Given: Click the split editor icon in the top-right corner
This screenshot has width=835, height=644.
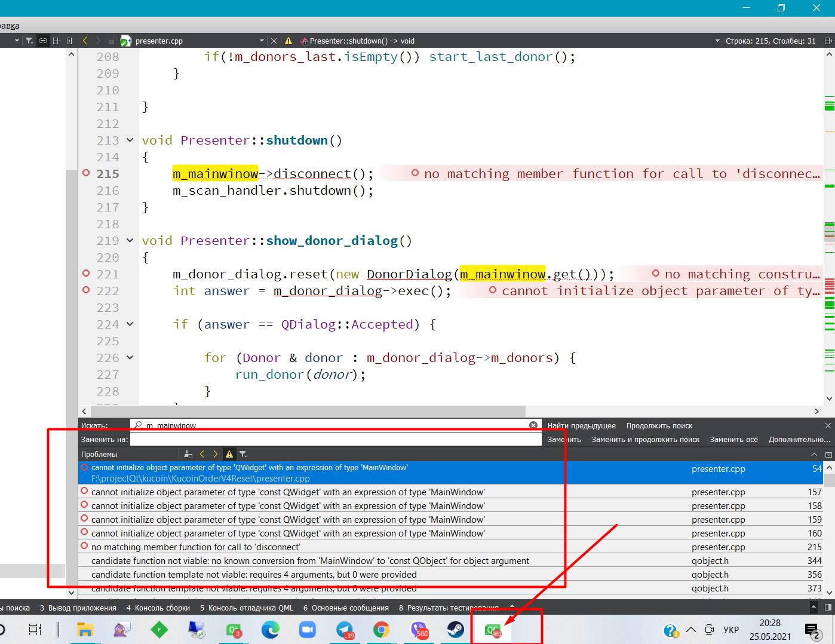Looking at the screenshot, I should pos(828,41).
